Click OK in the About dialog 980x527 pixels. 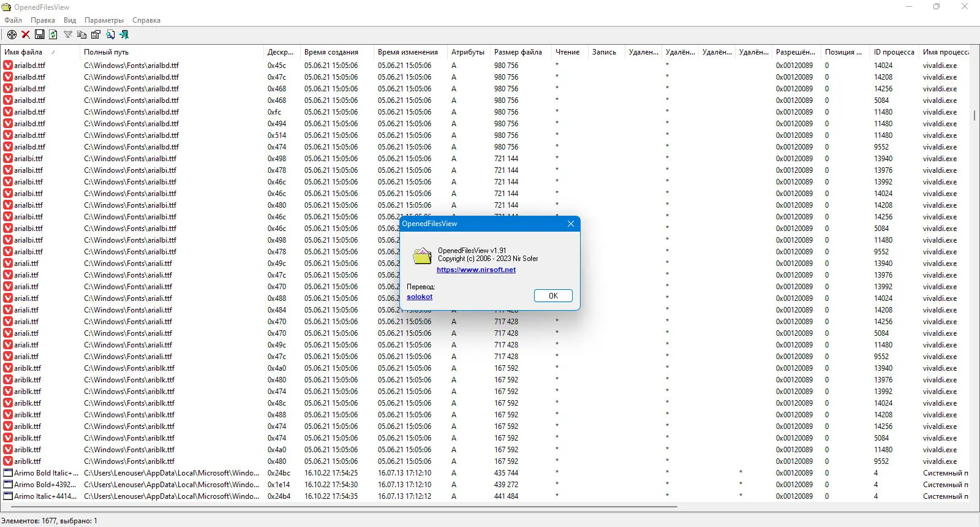pos(553,296)
